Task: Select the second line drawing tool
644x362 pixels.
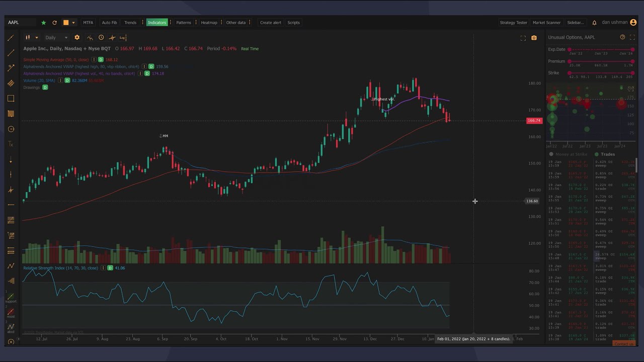Action: pos(11,53)
